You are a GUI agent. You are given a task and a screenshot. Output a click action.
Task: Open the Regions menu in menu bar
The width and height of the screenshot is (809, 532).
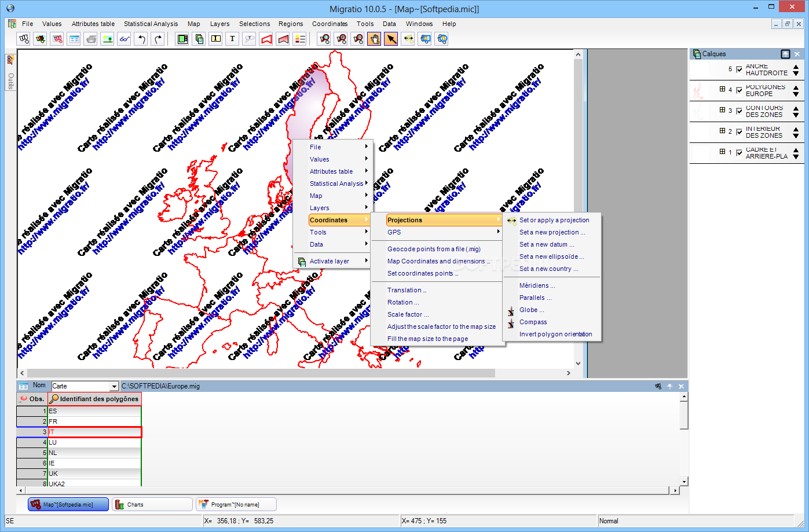pos(291,24)
